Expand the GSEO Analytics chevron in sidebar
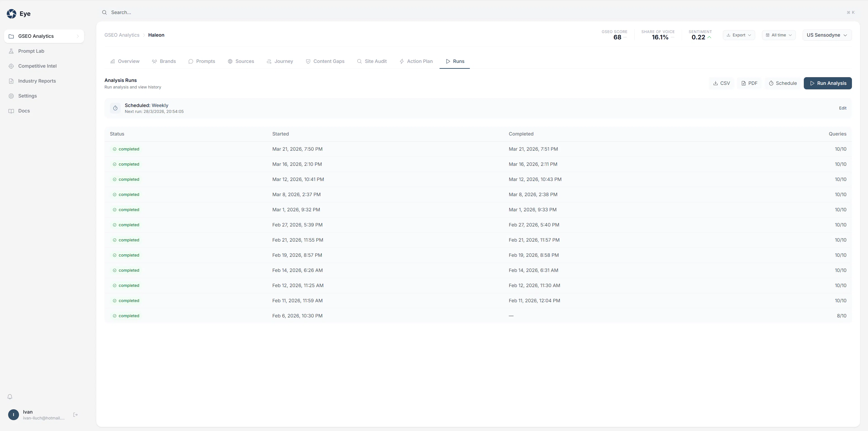 pyautogui.click(x=78, y=36)
